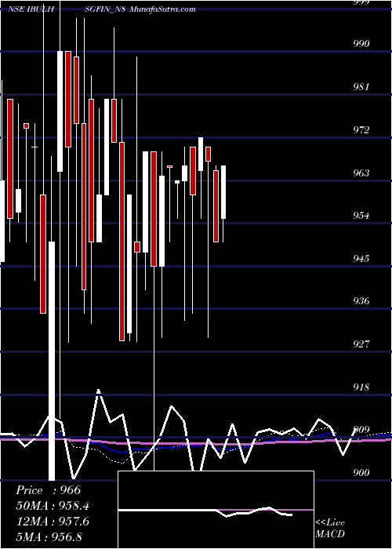Click the SGFIN_NS symbol text

click(106, 9)
